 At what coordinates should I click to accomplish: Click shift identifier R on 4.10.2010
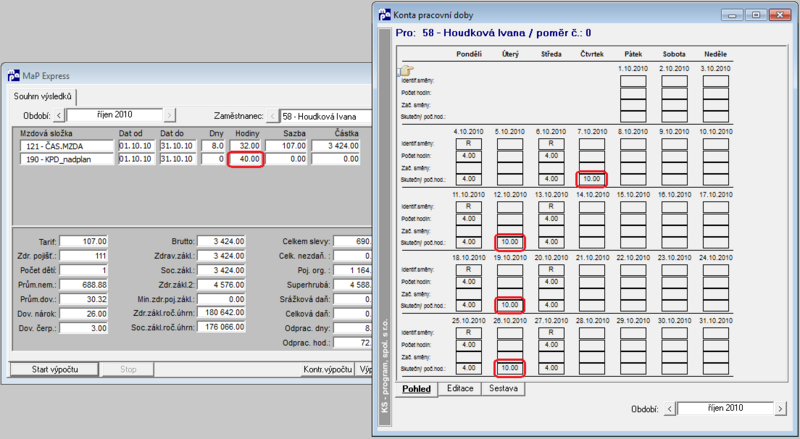coord(468,144)
